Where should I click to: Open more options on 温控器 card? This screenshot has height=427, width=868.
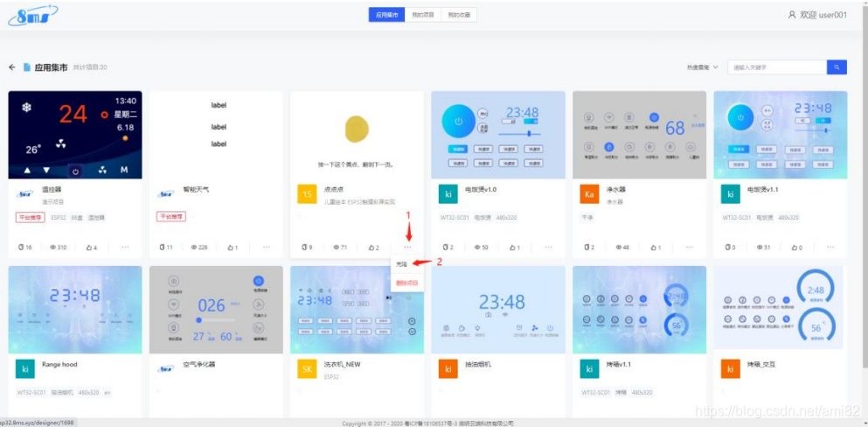pyautogui.click(x=125, y=247)
